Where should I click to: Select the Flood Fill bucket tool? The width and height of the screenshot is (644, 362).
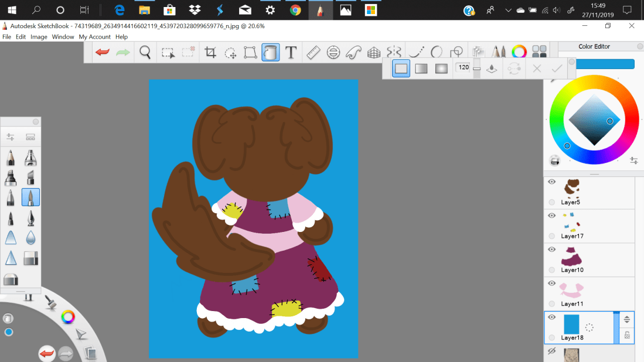[x=270, y=53]
